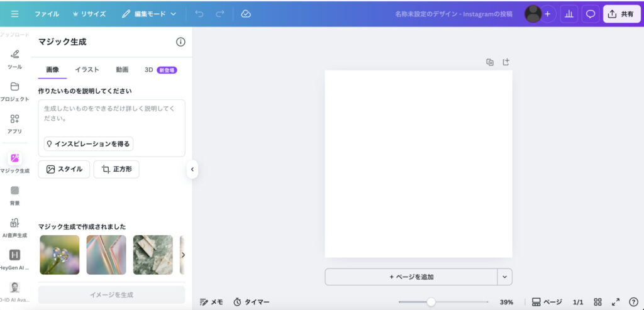Switch to the 画像 tab
Viewport: 644px width, 310px height.
[53, 70]
